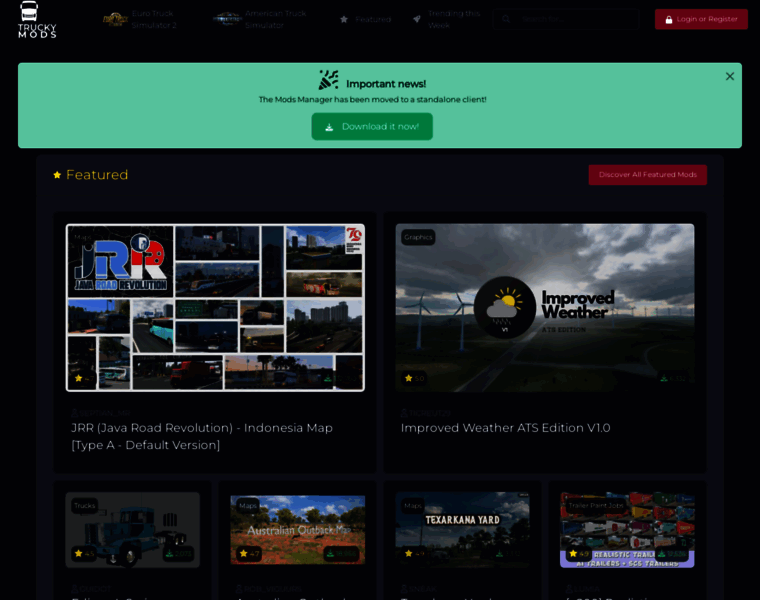Click the Mods Manager standalone client message
This screenshot has height=600, width=760.
pyautogui.click(x=372, y=99)
